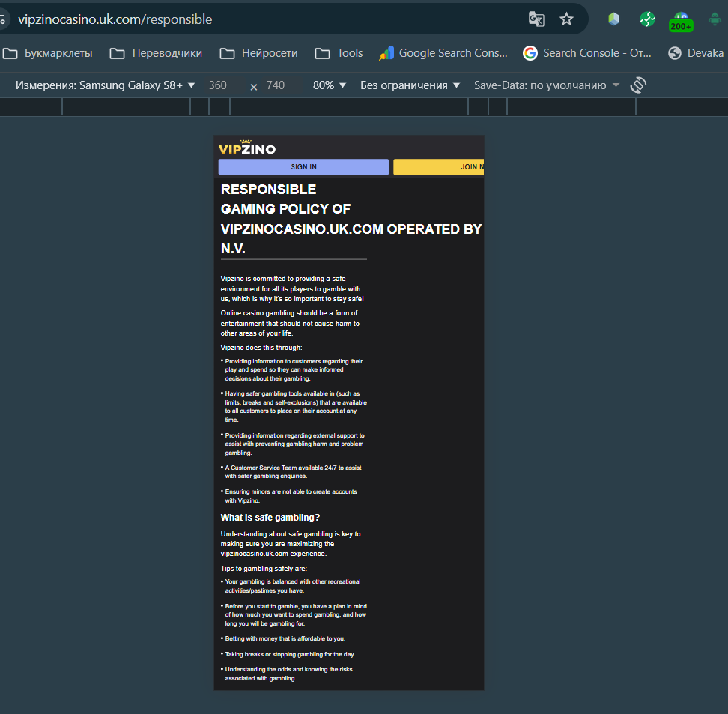Click 'Ensuring minors are not able' bullet
Screen dimensions: 728x714
tap(291, 496)
